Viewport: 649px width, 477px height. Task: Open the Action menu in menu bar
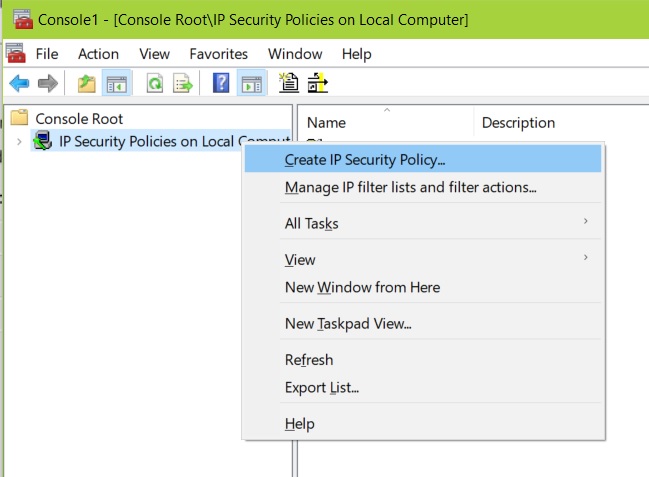99,54
